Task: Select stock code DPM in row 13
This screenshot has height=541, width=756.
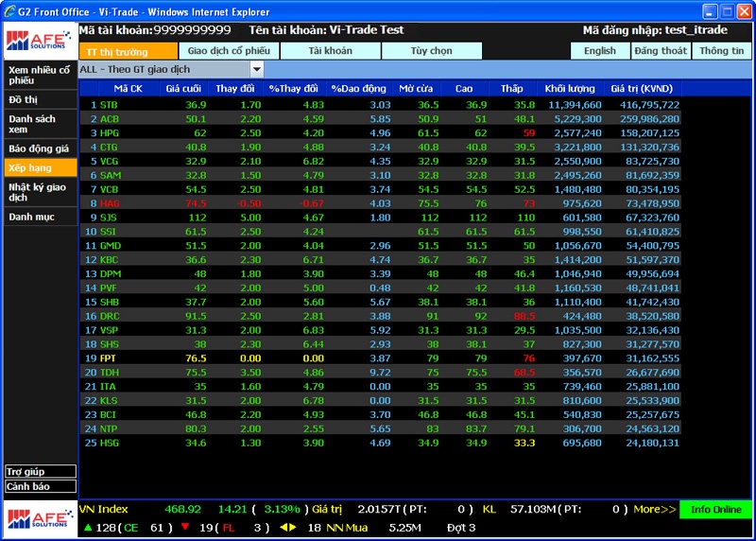Action: point(111,273)
